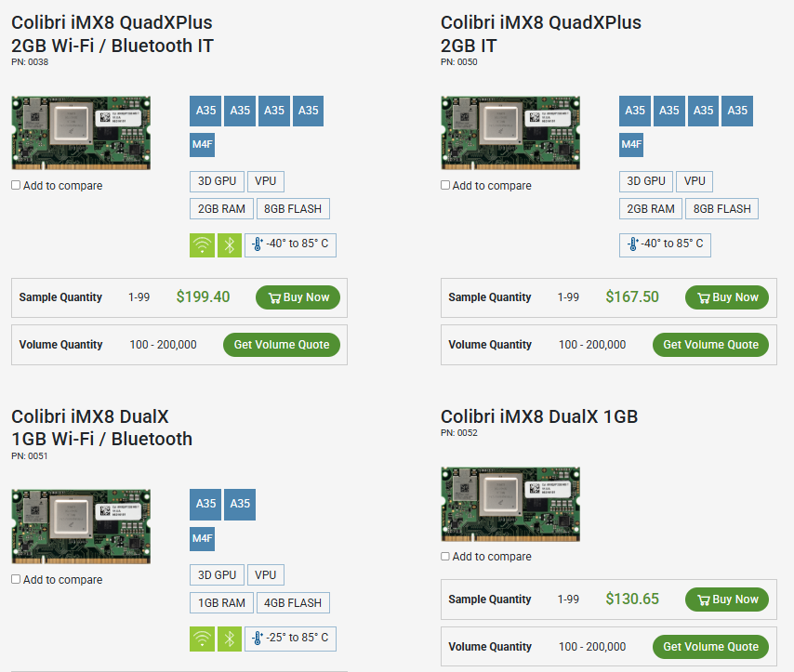Click Sample Quantity label on the $130.65 row
The height and width of the screenshot is (672, 794).
[x=490, y=600]
